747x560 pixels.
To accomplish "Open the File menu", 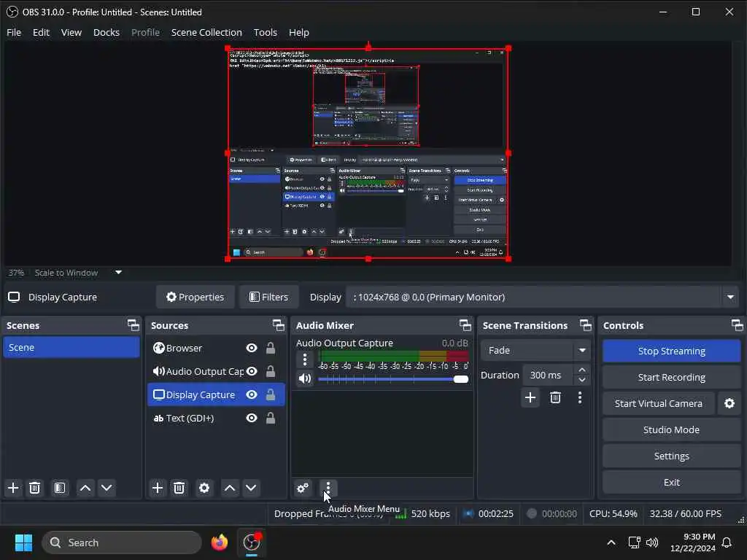I will point(14,32).
